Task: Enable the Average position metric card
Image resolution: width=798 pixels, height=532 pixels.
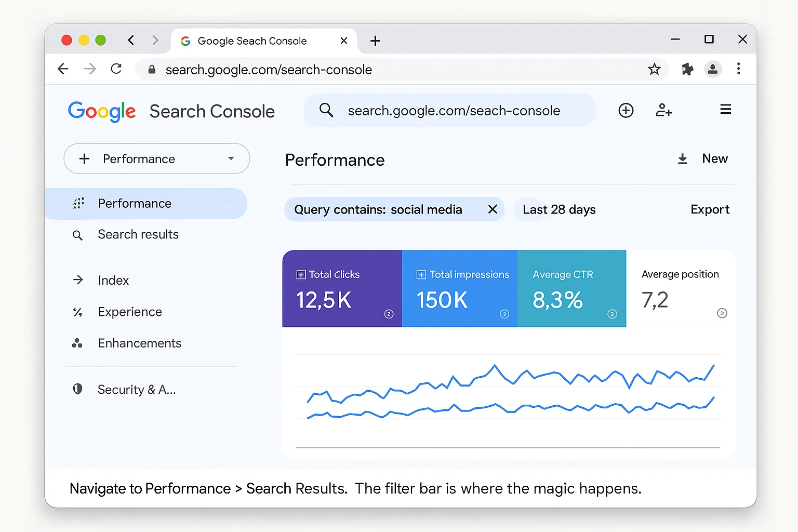Action: 680,289
